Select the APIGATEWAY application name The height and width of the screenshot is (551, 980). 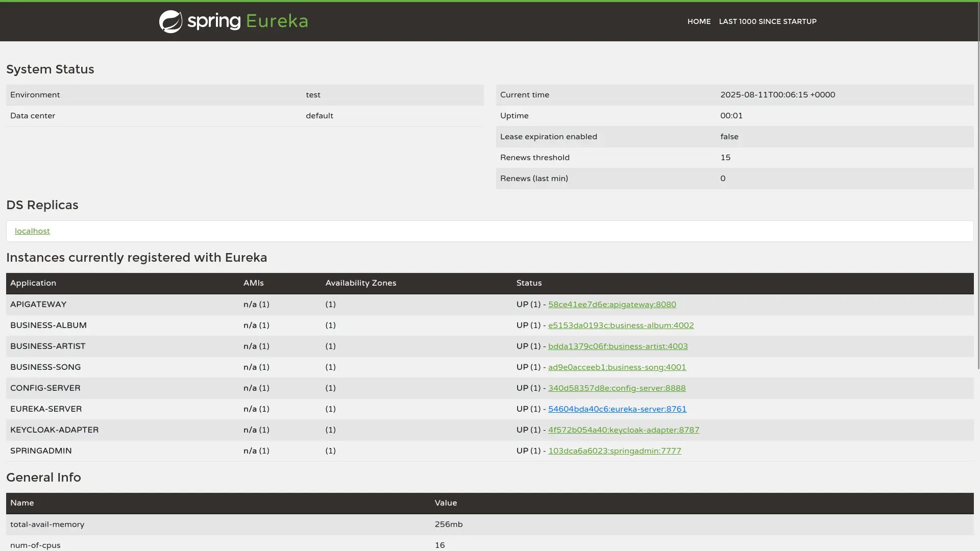(x=38, y=305)
